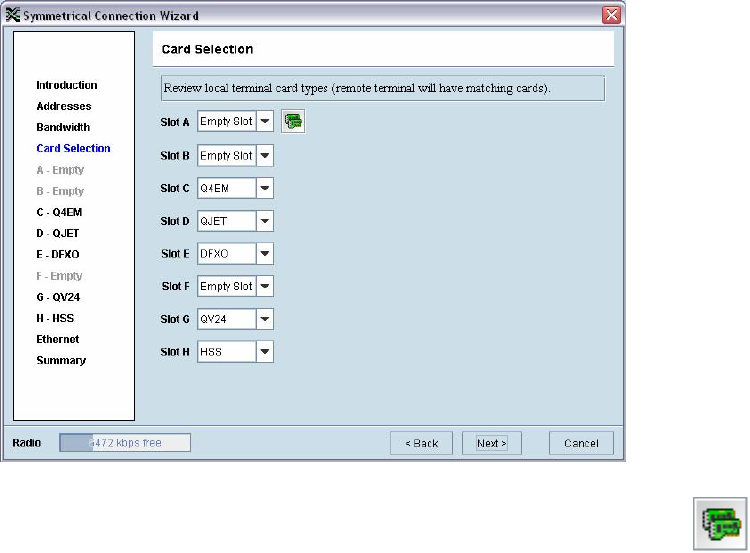
Task: Click the Slot H label
Action: point(175,352)
